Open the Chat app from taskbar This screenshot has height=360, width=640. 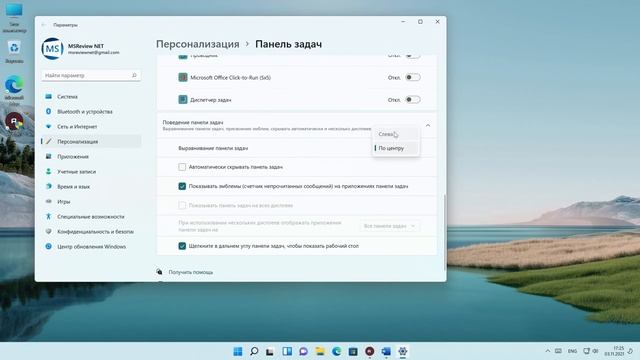click(303, 351)
